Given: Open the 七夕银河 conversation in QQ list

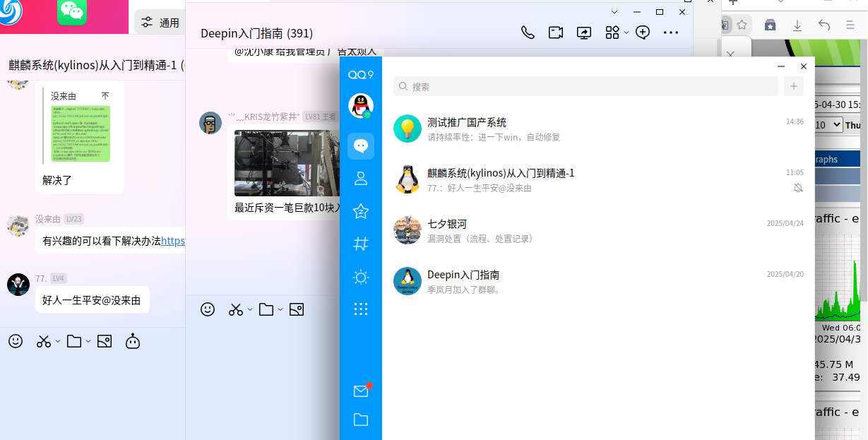Looking at the screenshot, I should tap(598, 230).
